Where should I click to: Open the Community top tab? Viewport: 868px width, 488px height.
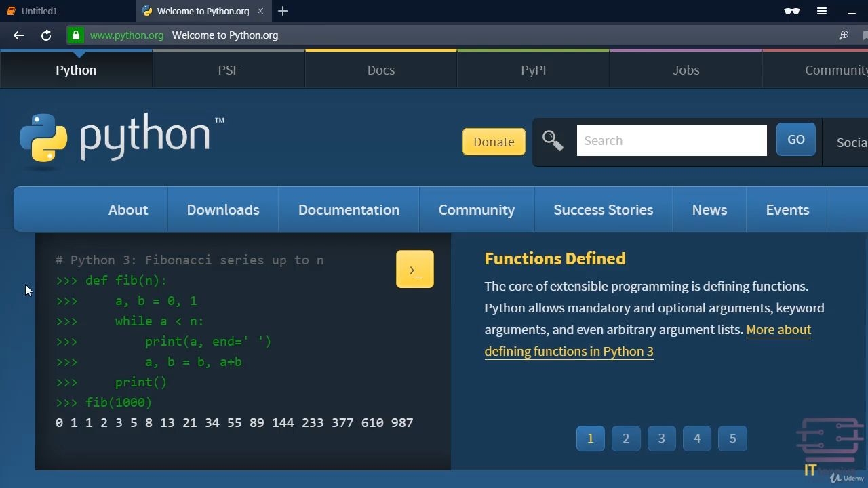point(815,70)
